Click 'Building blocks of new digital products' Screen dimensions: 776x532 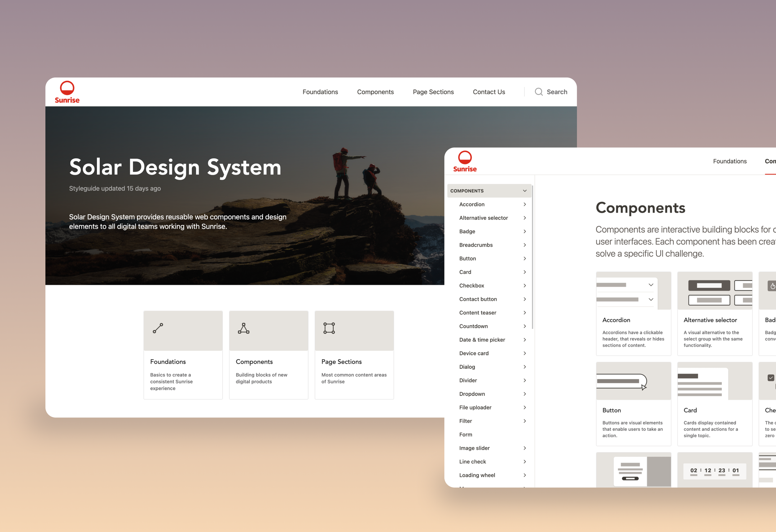pyautogui.click(x=261, y=378)
